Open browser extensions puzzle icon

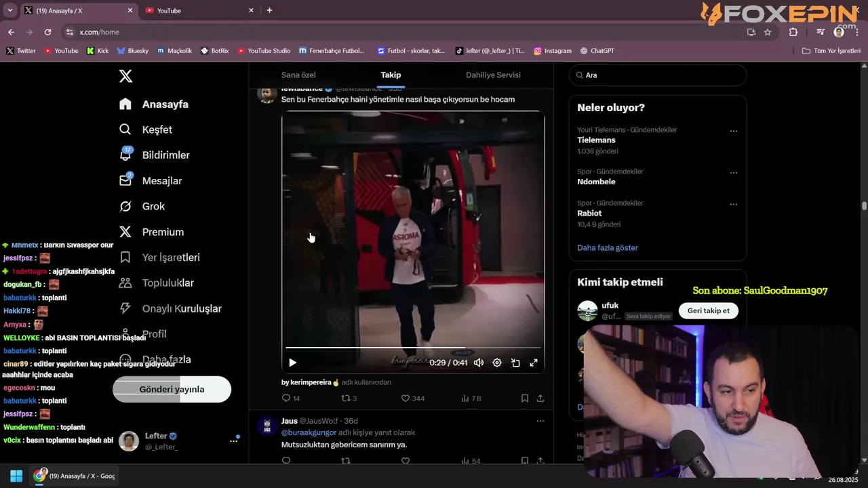point(793,32)
